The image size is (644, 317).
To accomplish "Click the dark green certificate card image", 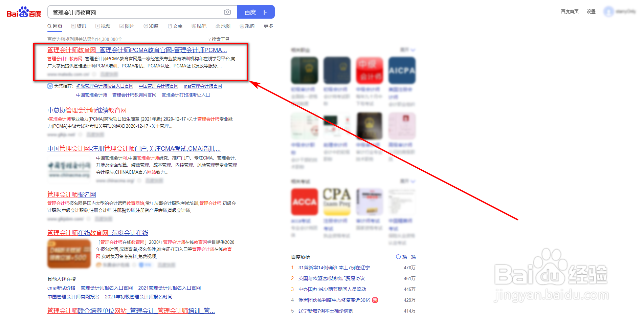I will click(304, 70).
